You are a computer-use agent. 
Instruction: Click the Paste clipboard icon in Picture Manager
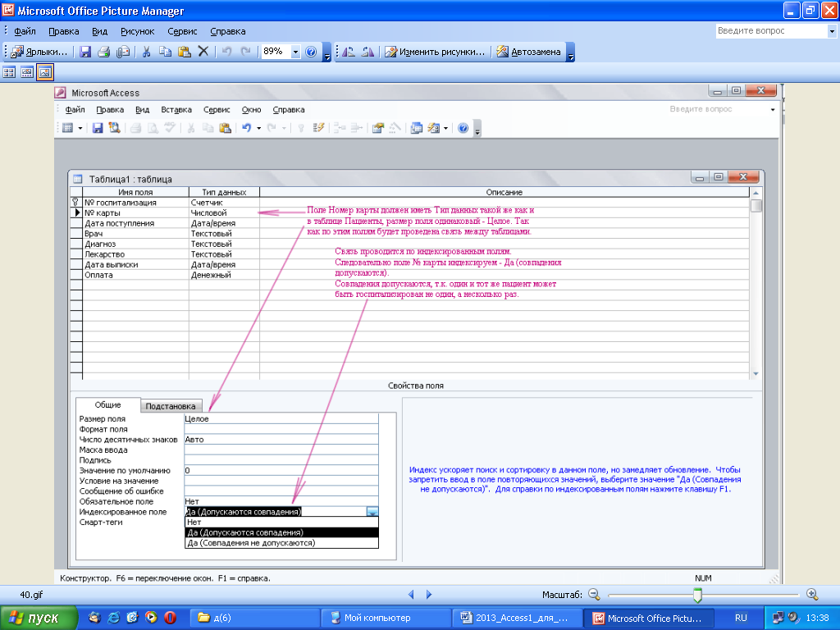pos(184,52)
